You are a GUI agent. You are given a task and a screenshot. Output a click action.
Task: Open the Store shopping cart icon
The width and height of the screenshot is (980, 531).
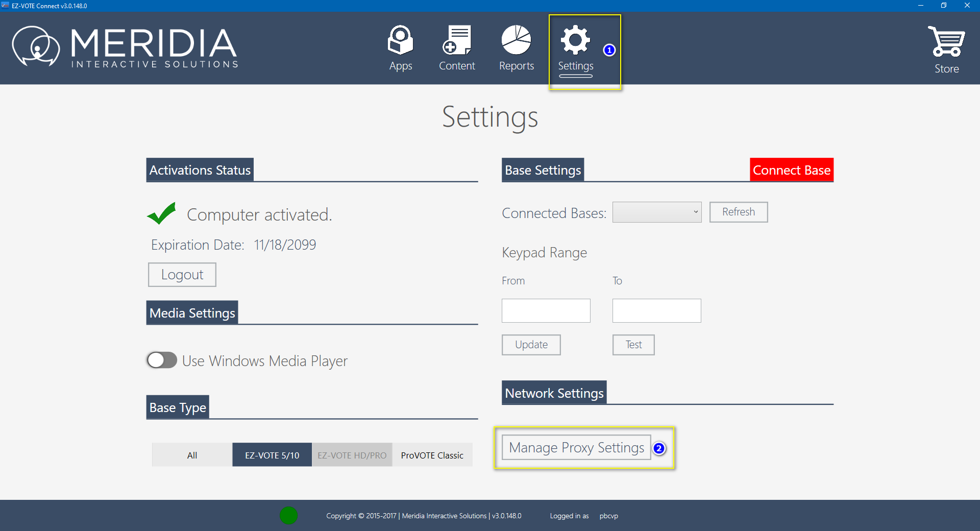946,41
